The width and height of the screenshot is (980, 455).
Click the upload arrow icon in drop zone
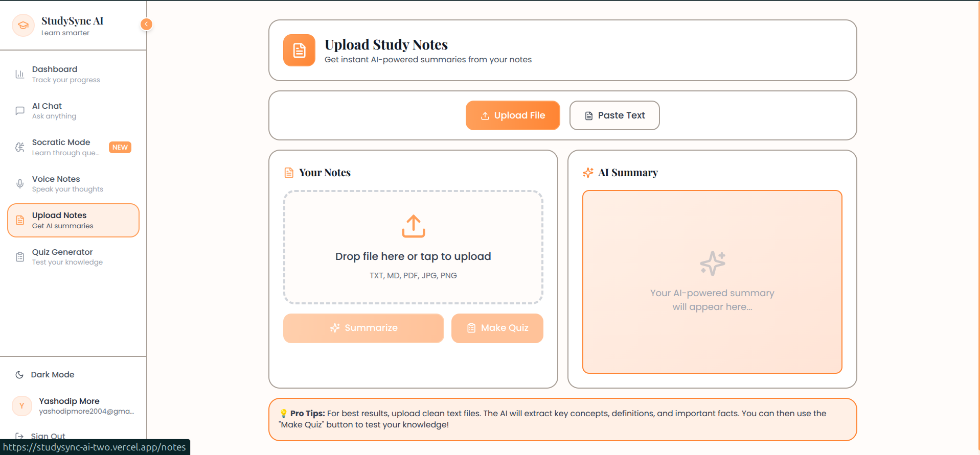[x=413, y=226]
